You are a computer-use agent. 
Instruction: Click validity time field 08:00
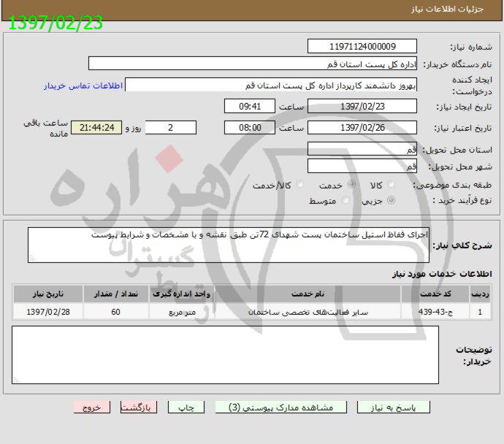coord(250,128)
